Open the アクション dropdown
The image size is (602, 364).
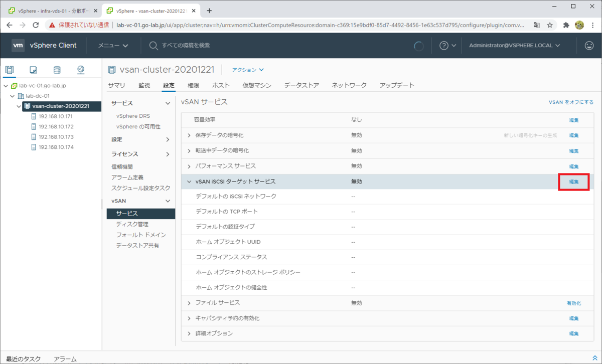pyautogui.click(x=248, y=70)
